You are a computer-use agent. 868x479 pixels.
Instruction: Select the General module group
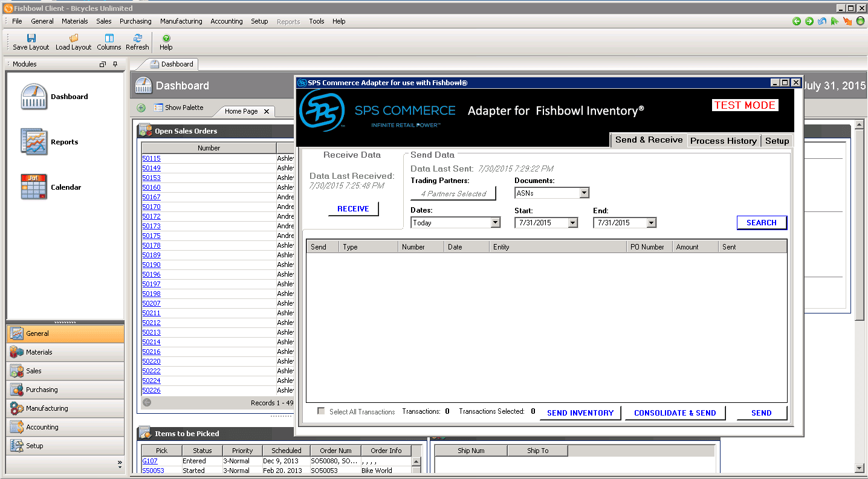[x=65, y=333]
